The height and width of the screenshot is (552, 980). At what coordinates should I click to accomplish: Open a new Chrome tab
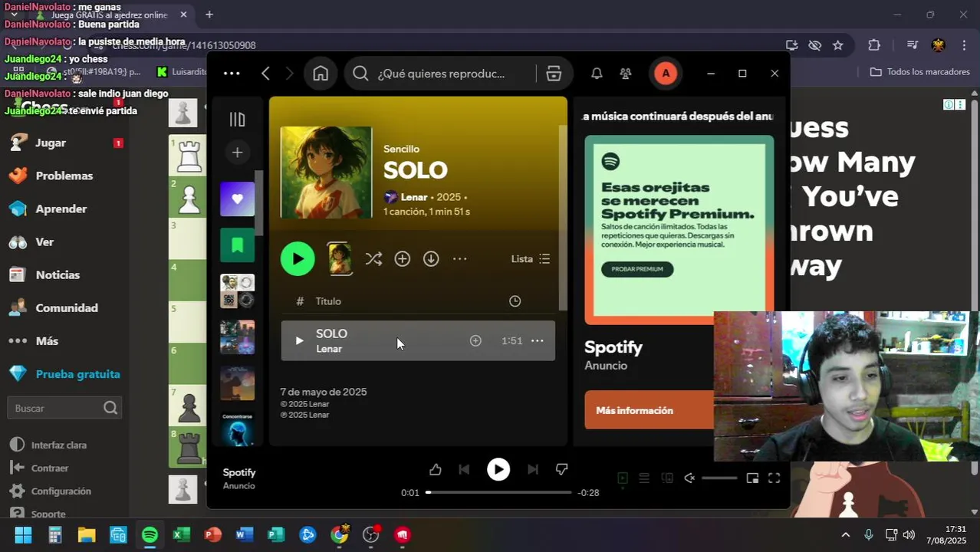click(209, 15)
